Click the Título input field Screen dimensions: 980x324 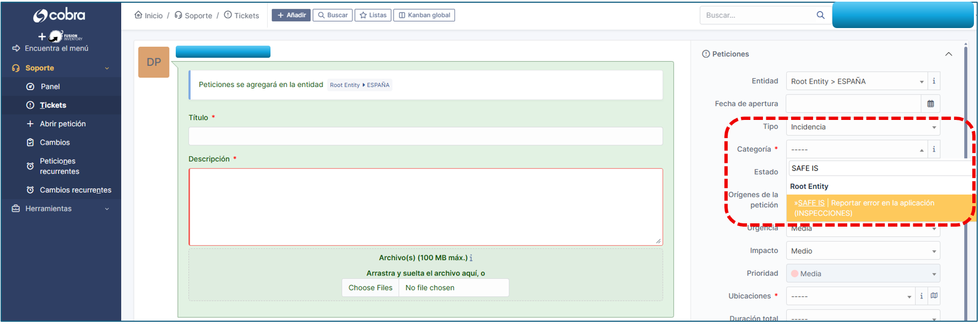[425, 136]
